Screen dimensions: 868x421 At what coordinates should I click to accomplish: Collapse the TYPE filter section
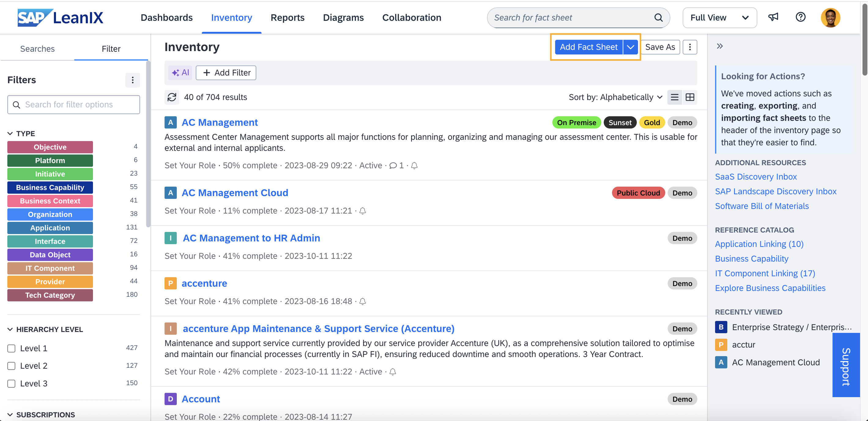click(10, 133)
